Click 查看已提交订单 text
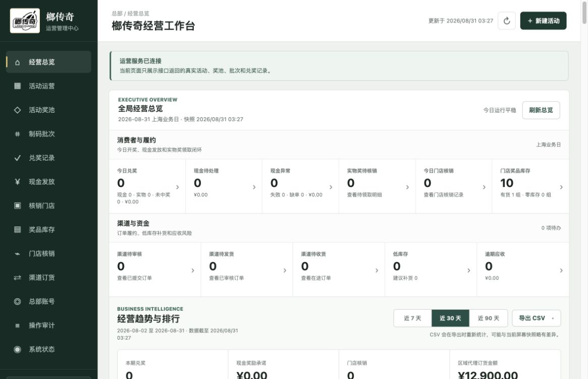 (x=135, y=278)
